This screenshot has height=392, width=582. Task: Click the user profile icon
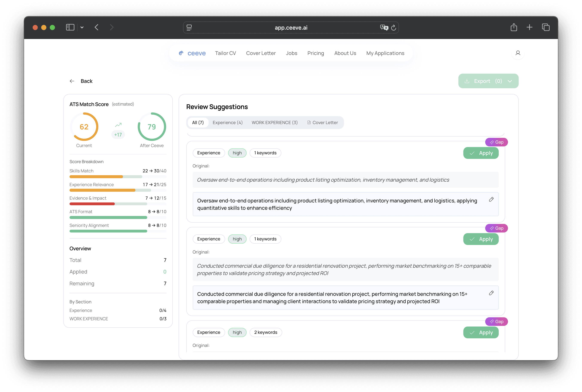(518, 53)
